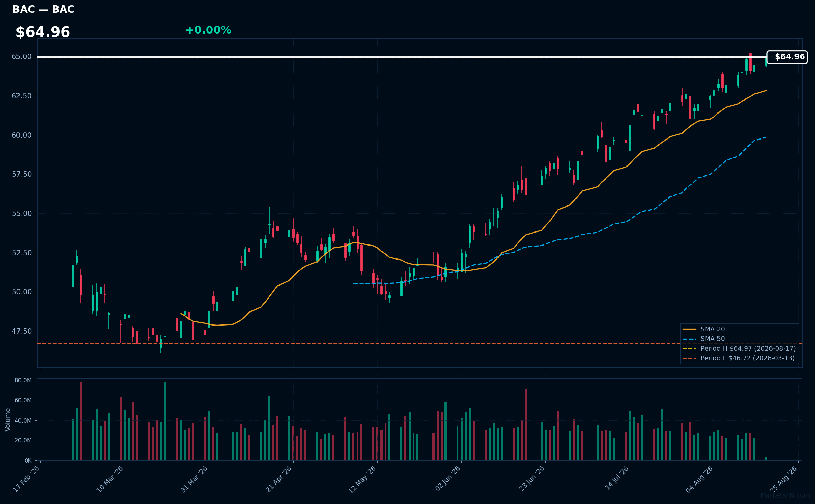Click the 17 Feb '26 date label
Screen dimensions: 815x504
[x=26, y=479]
